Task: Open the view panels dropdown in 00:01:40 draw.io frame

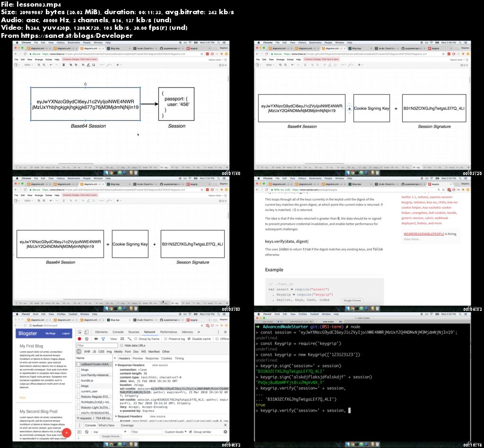Action: (16, 65)
